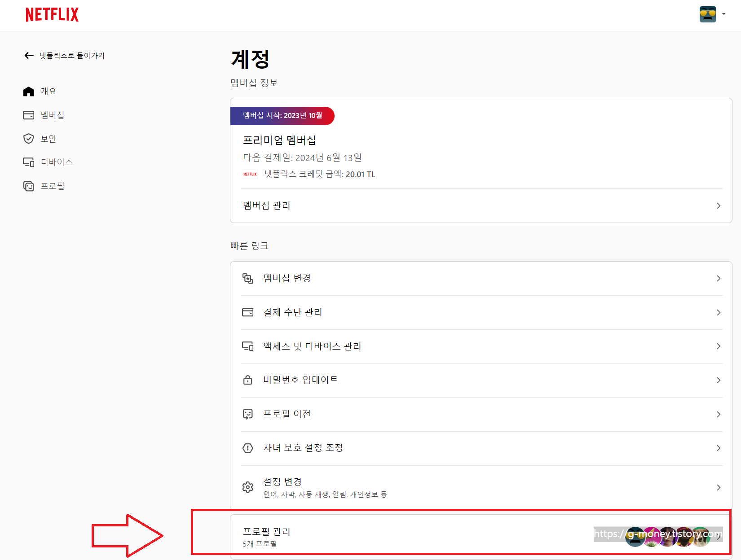Viewport: 741px width, 560px height.
Task: Open 멤버십 변경 quick link
Action: point(481,278)
